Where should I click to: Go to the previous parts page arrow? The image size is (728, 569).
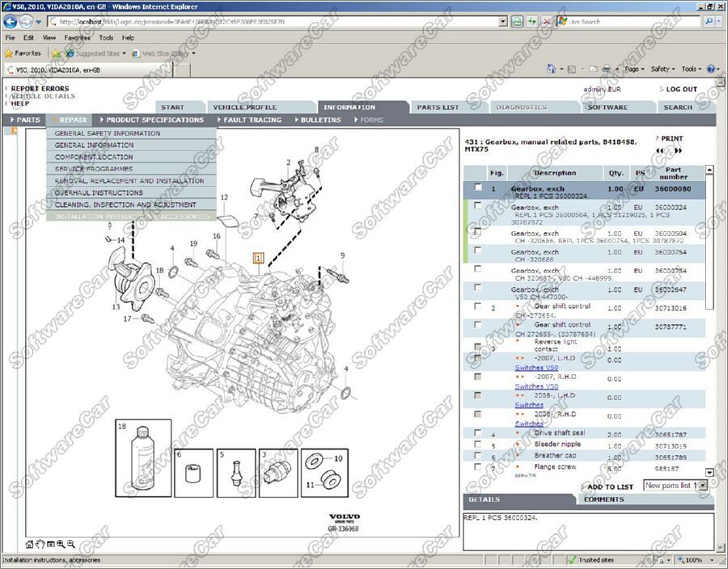pos(660,150)
